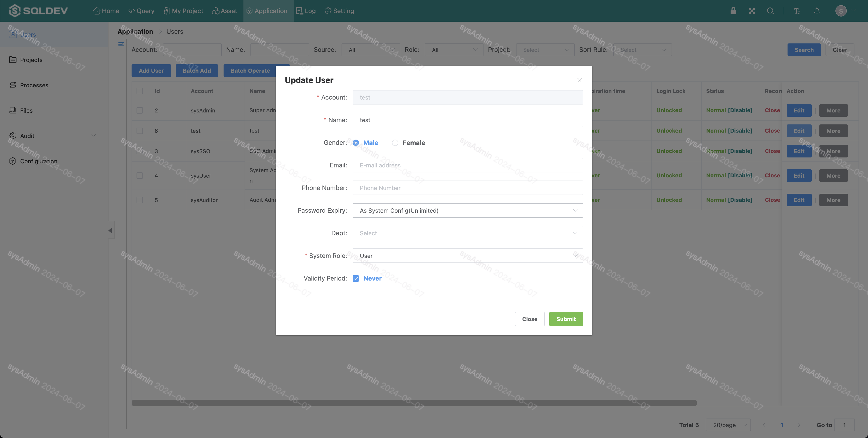Click the Submit button
The width and height of the screenshot is (868, 438).
pyautogui.click(x=566, y=319)
